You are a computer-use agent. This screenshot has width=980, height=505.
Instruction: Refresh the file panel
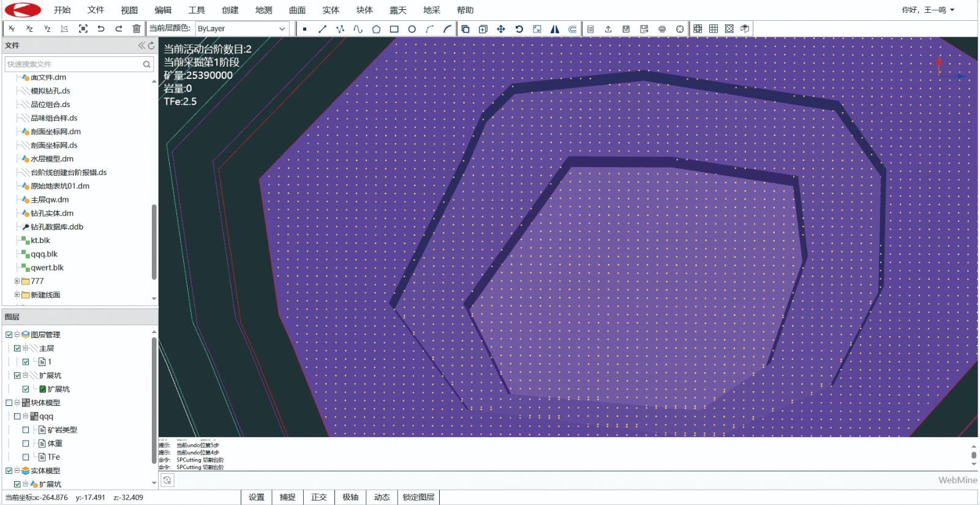click(151, 45)
